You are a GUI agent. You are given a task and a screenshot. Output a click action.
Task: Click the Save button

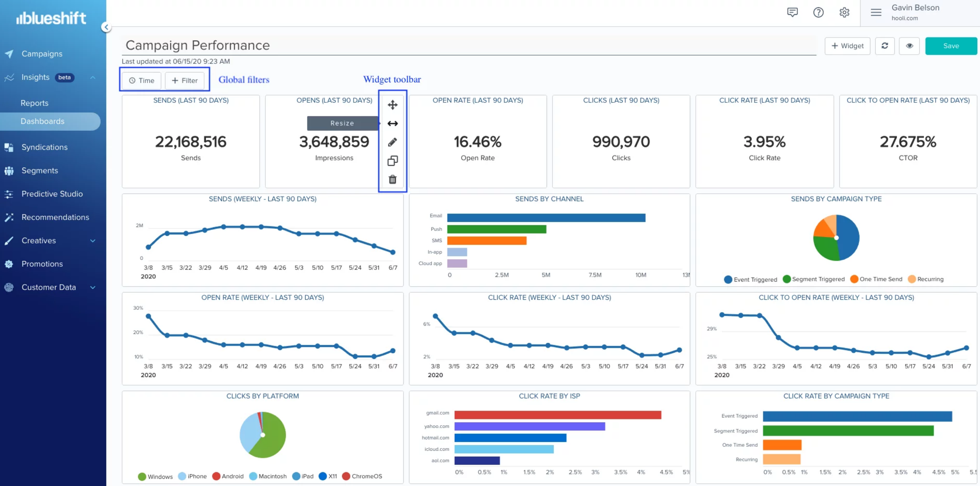(950, 46)
